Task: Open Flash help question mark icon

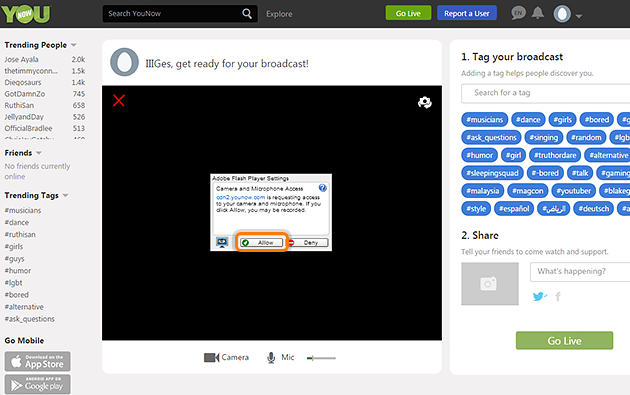Action: (x=322, y=188)
